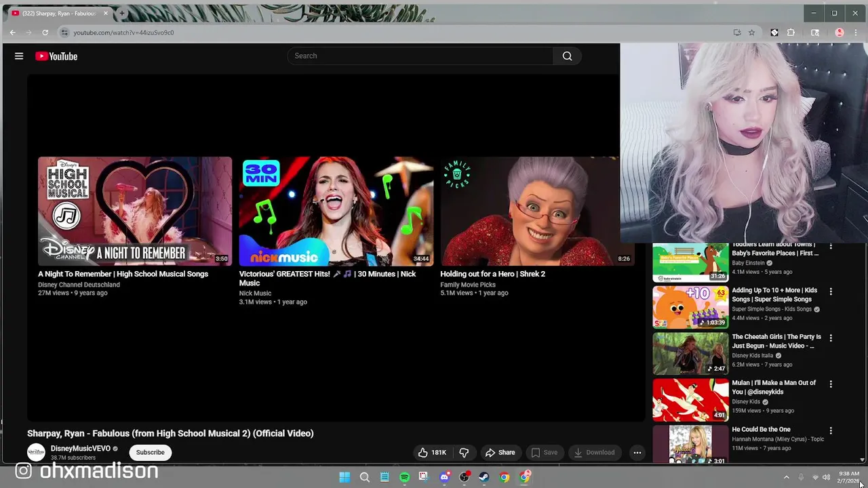Image resolution: width=868 pixels, height=488 pixels.
Task: Open OBS Studio from the taskbar
Action: click(465, 477)
